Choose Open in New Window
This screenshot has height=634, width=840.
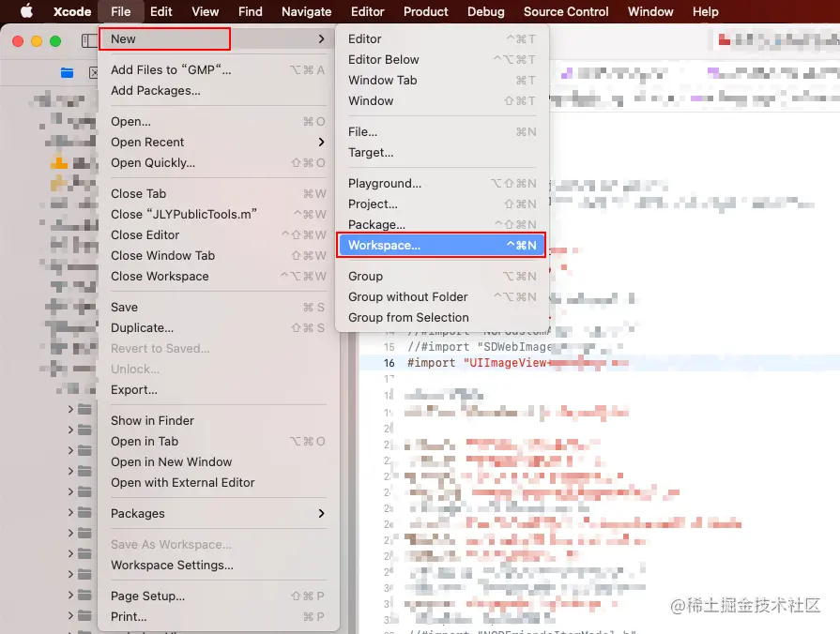(218, 462)
